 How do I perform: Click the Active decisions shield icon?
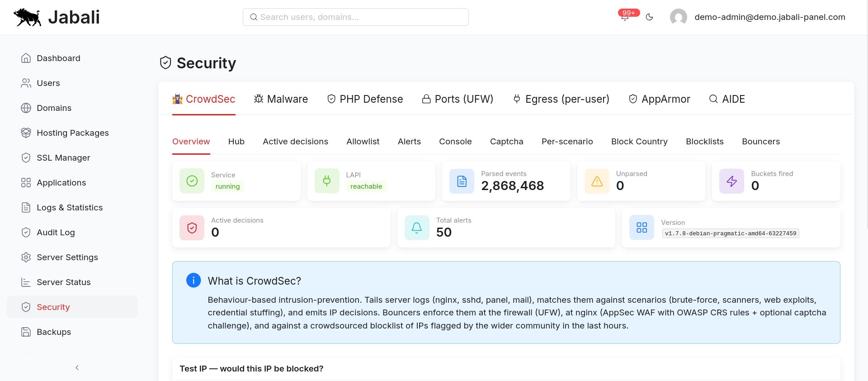[x=192, y=228]
